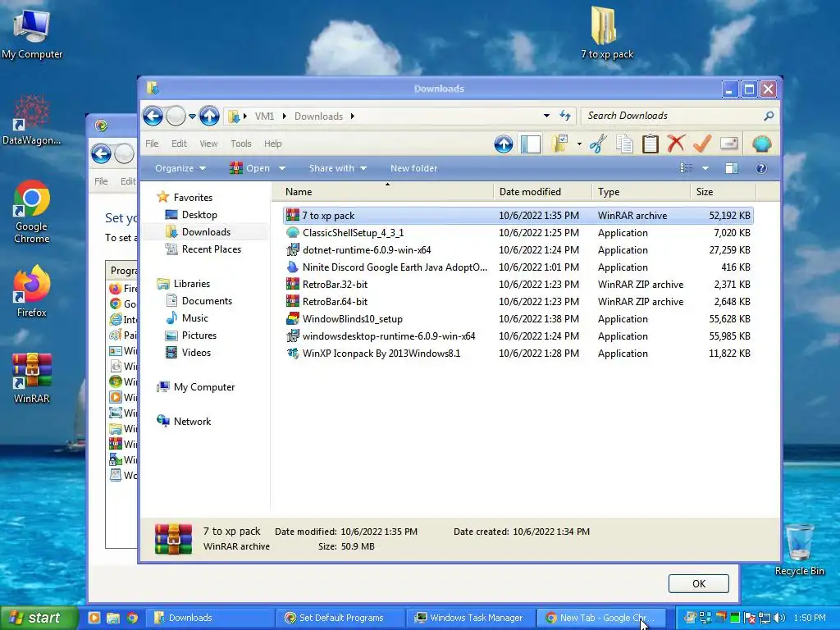Open the File menu in Downloads
Screen dimensions: 840x630
tap(152, 144)
